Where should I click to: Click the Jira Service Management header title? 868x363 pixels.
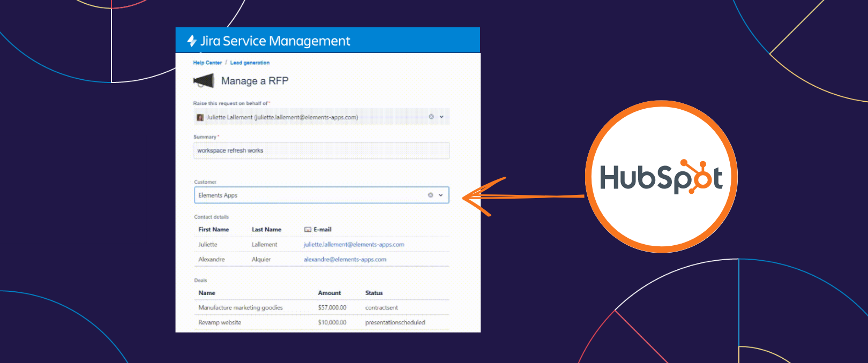pyautogui.click(x=275, y=41)
